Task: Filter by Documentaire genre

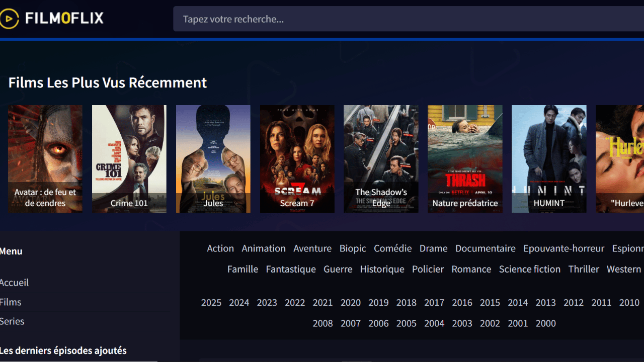Action: (486, 248)
